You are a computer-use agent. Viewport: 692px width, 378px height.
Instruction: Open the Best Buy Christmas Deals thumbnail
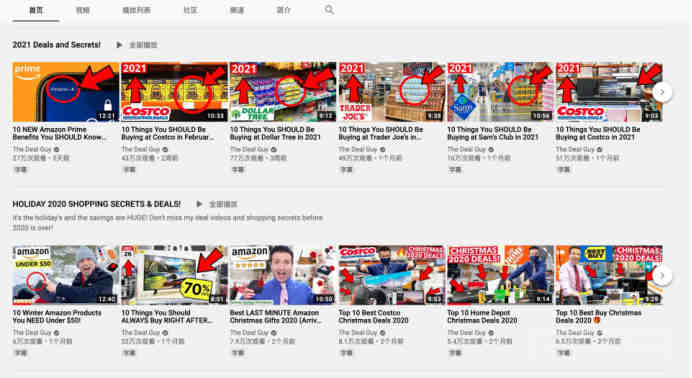[609, 275]
